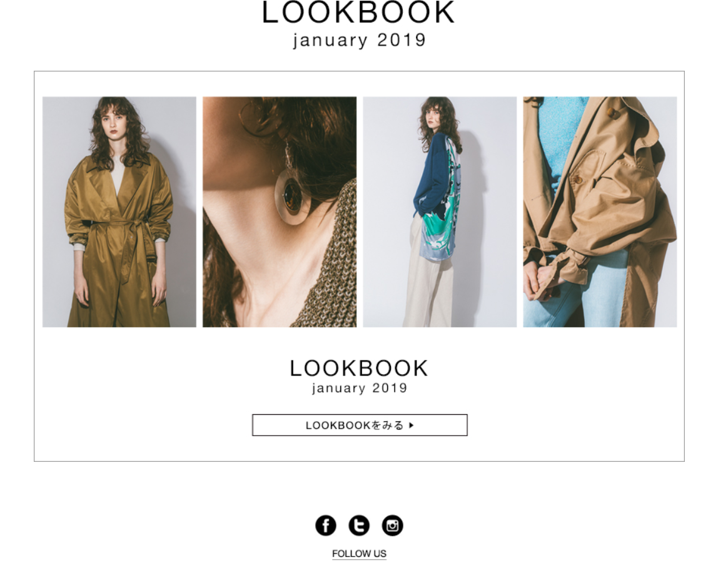Follow the FOLLOW US link
Viewport: 728px width, 562px height.
pos(359,554)
